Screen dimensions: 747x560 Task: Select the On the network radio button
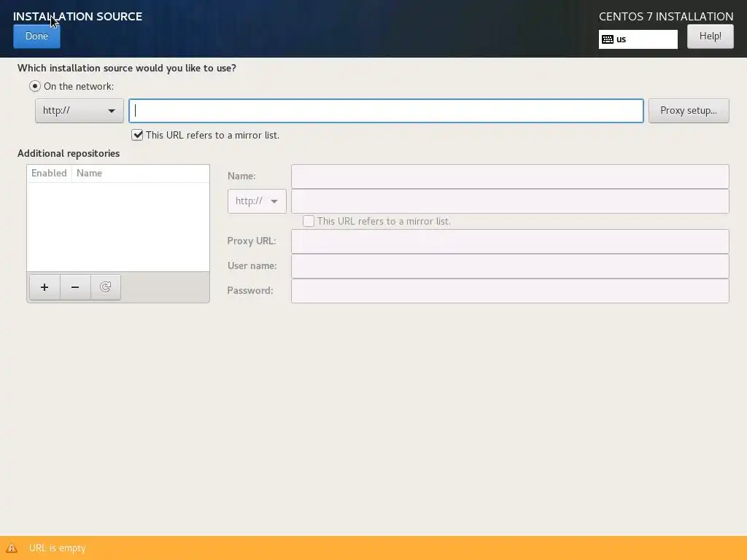35,86
